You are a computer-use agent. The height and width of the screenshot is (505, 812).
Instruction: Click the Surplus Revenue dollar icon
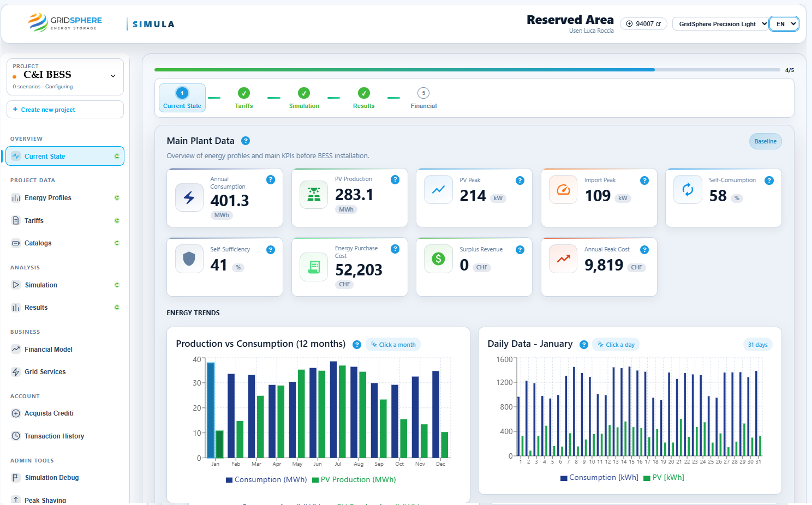click(x=438, y=259)
